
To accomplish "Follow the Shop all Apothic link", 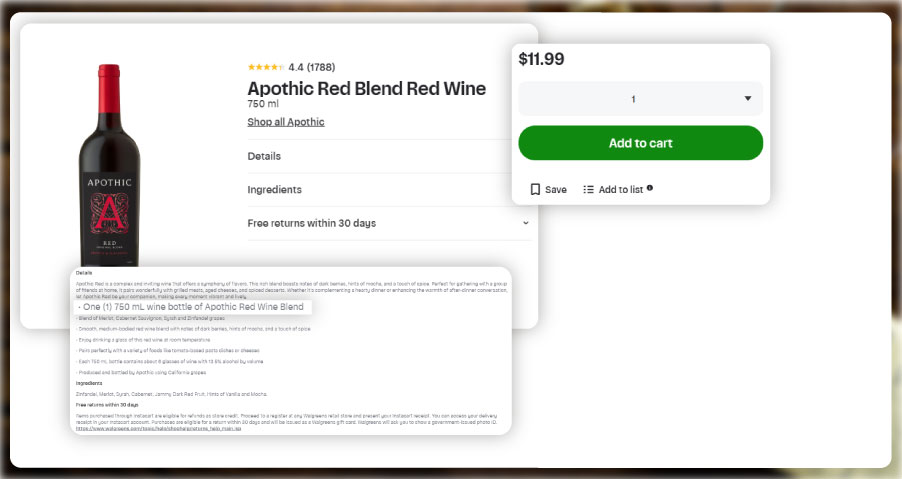I will 286,122.
